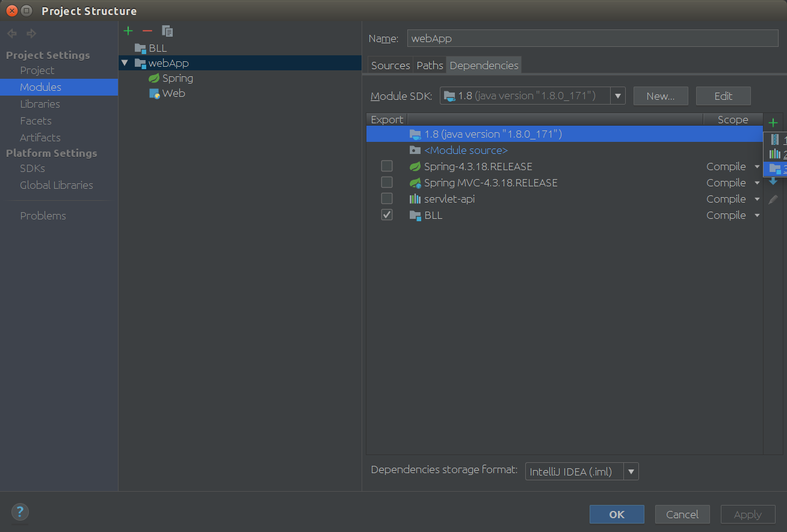Add a dependency with the green plus

tap(773, 123)
